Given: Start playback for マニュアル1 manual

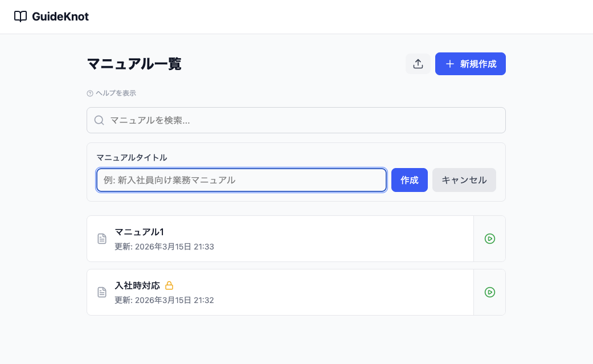Looking at the screenshot, I should click(x=490, y=239).
